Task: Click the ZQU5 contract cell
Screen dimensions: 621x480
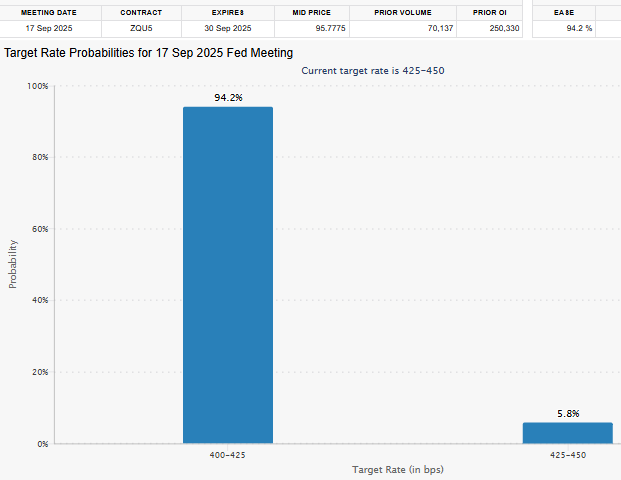Action: pos(141,29)
